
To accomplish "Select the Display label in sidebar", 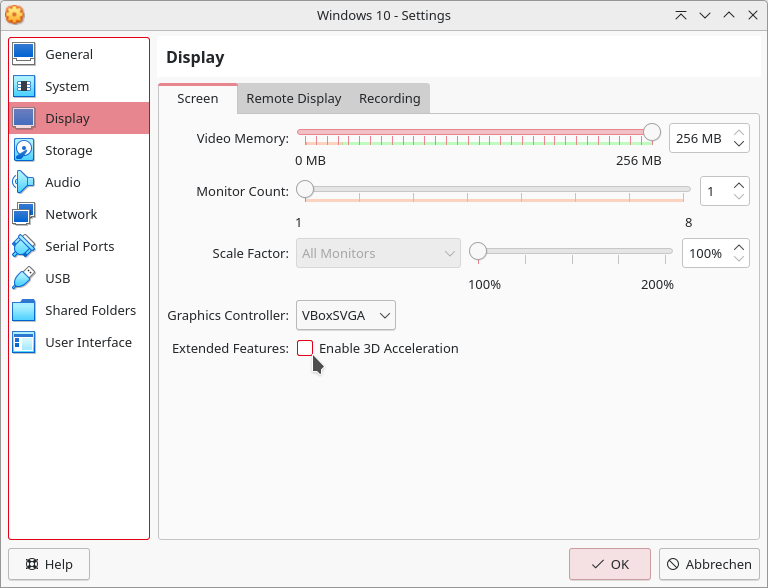I will (x=68, y=119).
